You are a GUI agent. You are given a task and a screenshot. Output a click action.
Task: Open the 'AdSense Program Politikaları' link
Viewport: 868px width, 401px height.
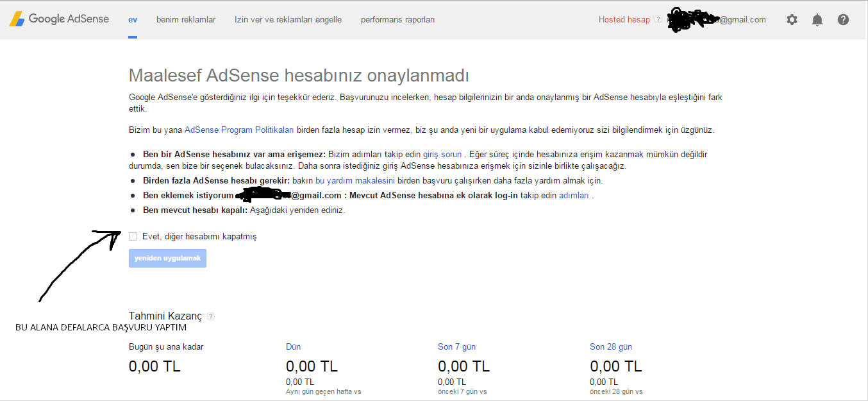239,130
